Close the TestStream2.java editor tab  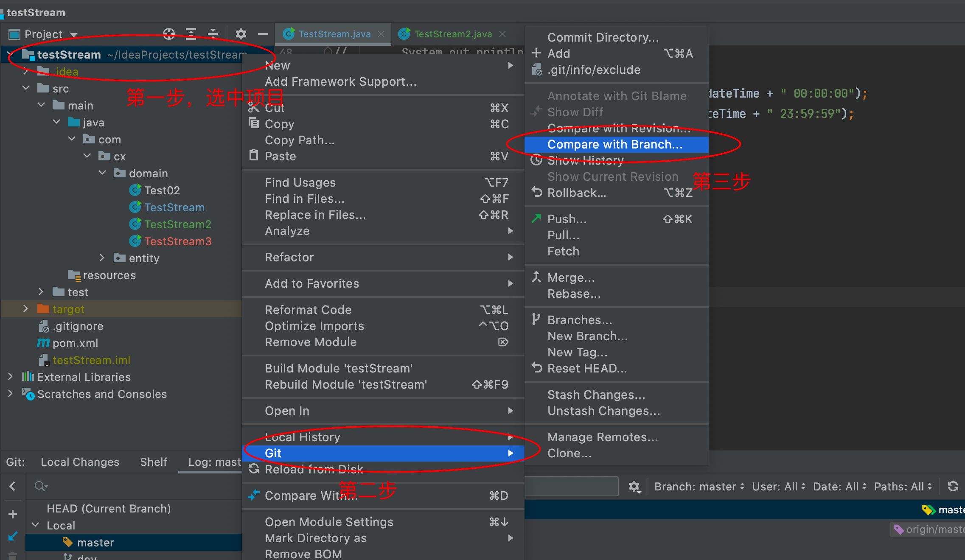[x=502, y=34]
